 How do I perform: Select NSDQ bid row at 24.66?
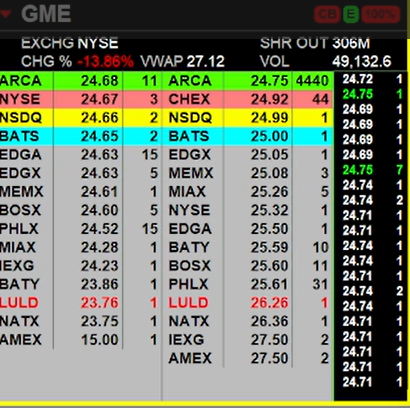[81, 118]
